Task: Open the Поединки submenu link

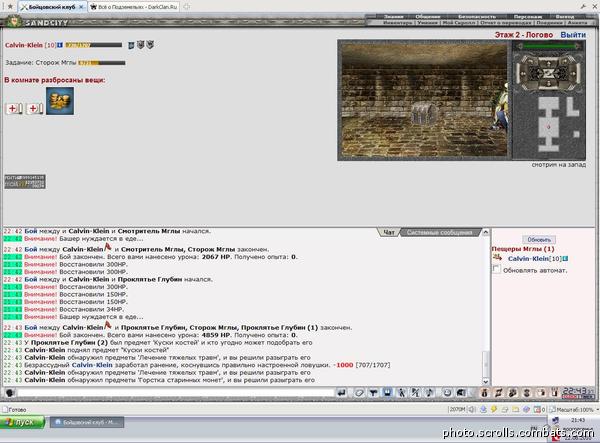Action: (x=549, y=23)
